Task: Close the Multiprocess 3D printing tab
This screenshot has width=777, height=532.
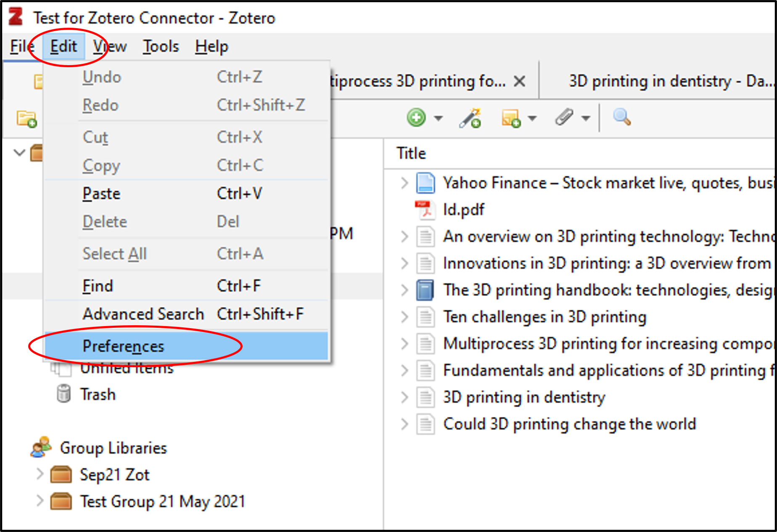Action: [520, 81]
